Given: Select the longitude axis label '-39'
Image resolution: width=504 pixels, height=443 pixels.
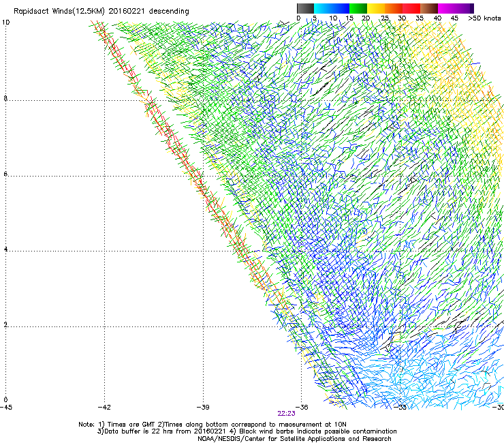Looking at the screenshot, I should click(203, 408).
